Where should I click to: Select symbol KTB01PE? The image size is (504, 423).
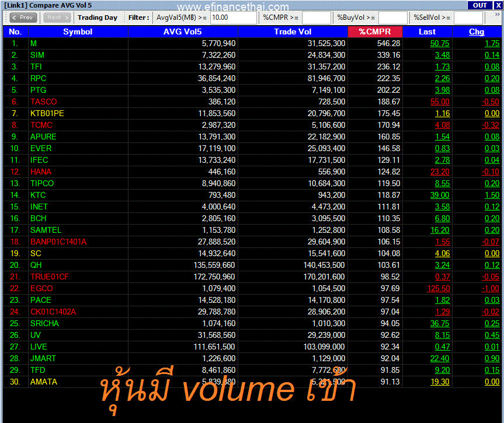pos(47,113)
